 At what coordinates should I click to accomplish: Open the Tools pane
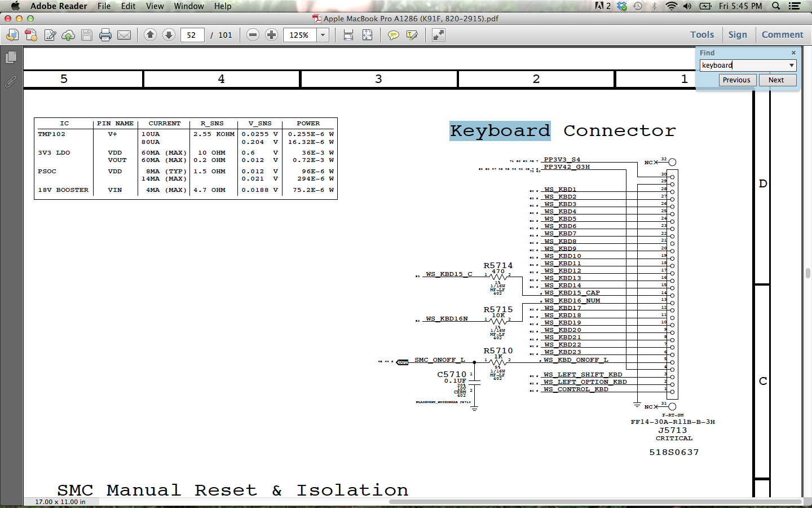coord(702,34)
